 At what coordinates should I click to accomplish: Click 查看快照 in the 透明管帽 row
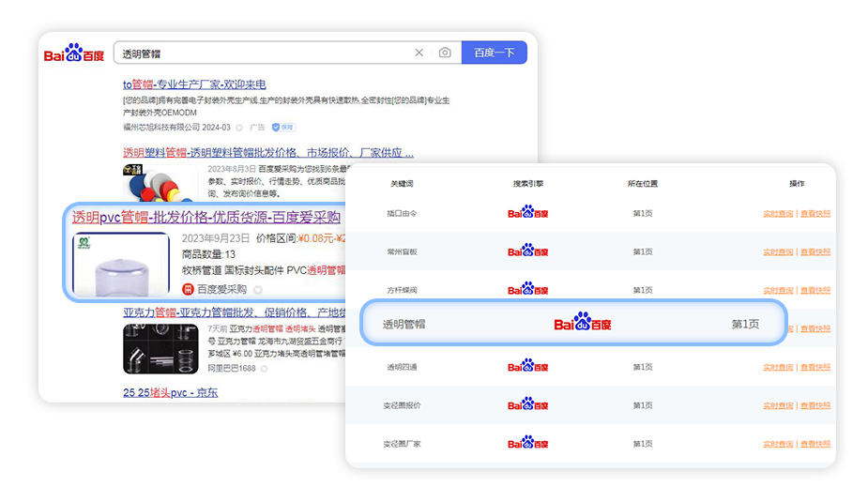[815, 328]
